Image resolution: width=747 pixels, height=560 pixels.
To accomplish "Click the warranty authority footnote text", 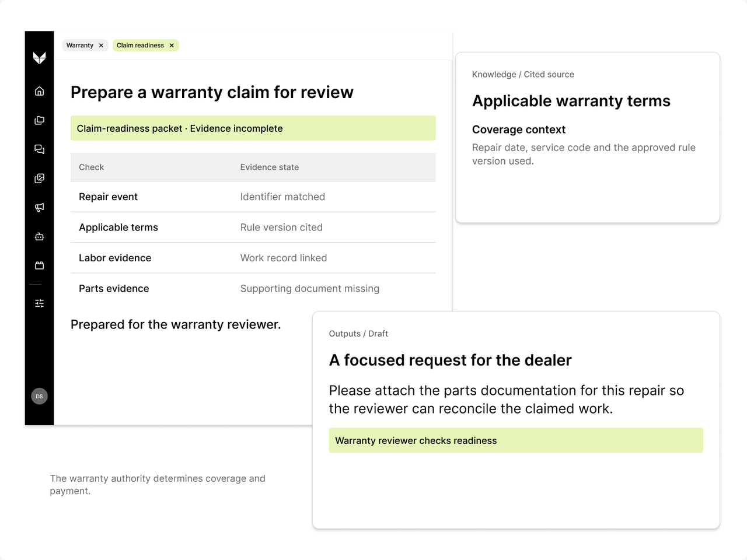I will [x=158, y=485].
